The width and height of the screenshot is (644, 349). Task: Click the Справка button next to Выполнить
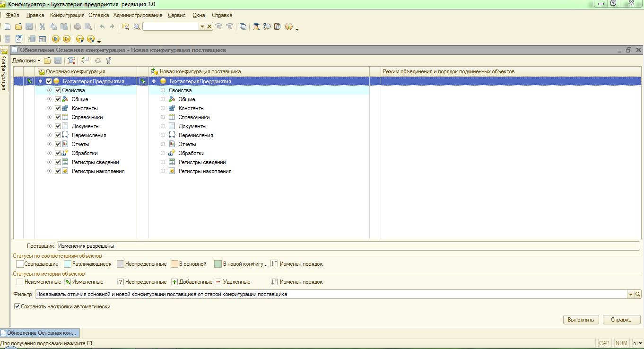tap(621, 320)
